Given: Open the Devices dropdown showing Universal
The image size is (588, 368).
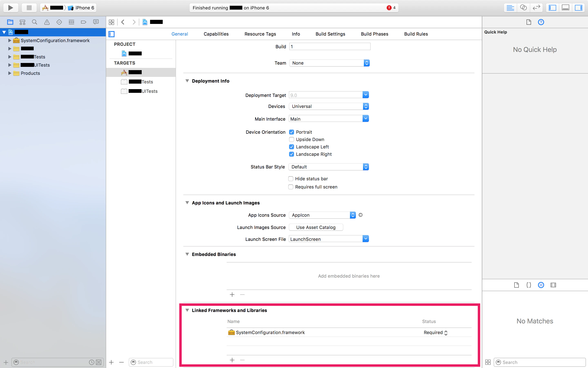Looking at the screenshot, I should point(329,106).
